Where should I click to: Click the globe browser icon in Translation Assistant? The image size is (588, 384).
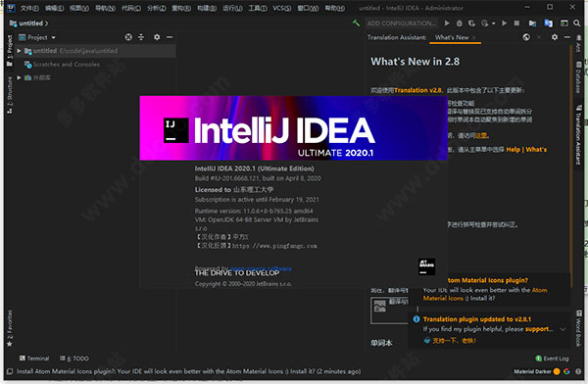click(x=526, y=37)
